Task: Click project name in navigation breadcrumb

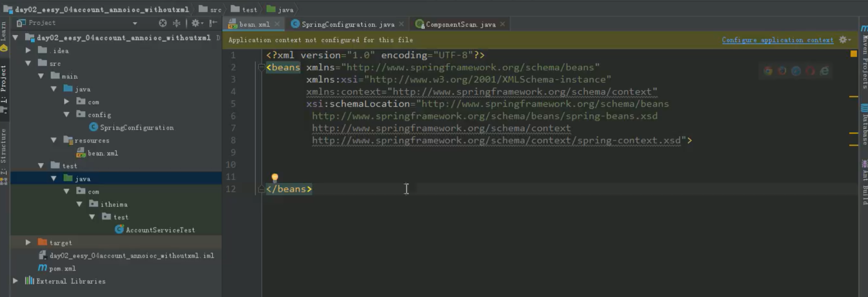Action: pyautogui.click(x=96, y=9)
